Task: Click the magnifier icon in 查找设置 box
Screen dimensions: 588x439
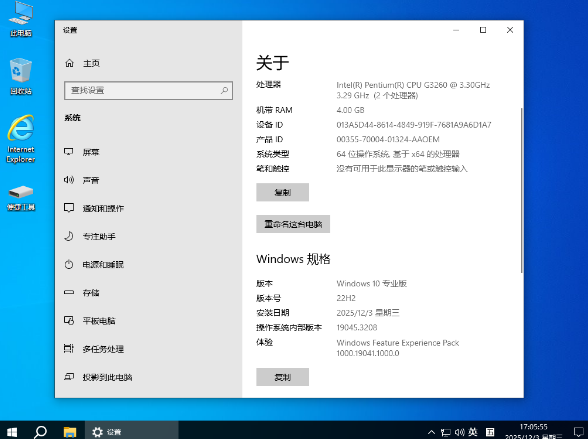Action: [224, 90]
